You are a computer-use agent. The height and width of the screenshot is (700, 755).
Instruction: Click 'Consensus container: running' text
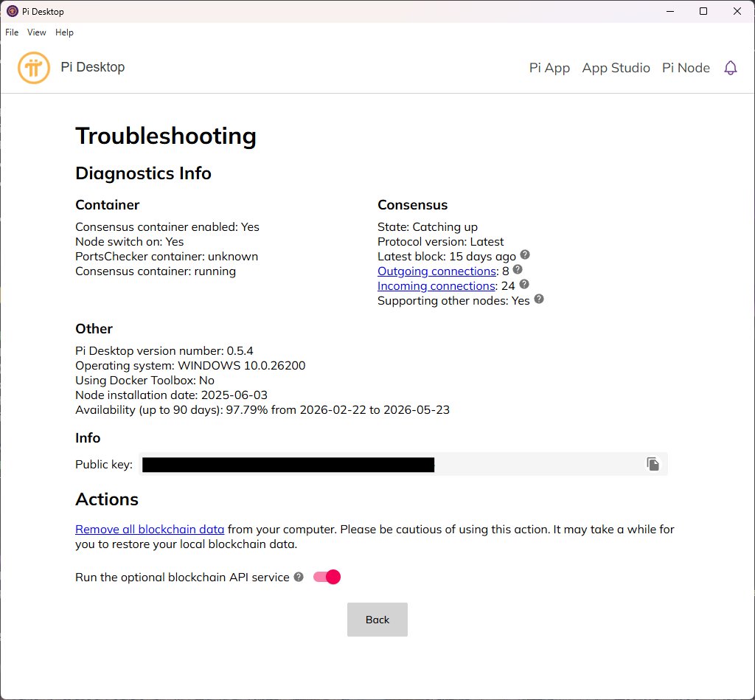click(156, 271)
